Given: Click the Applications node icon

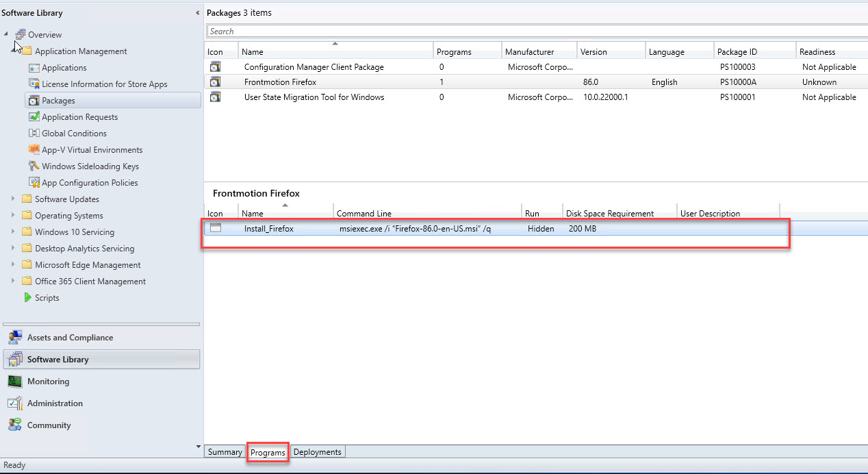Looking at the screenshot, I should click(x=34, y=68).
